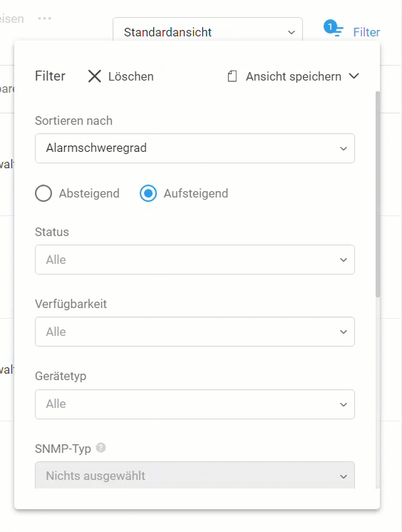Screen dimensions: 402x532
Task: Open the SNMP-Typ Nichts ausgewählt dropdown
Action: tap(195, 475)
